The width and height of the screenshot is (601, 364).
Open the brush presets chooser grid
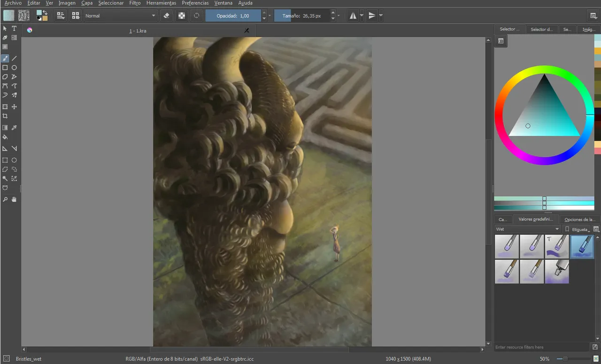pyautogui.click(x=76, y=15)
